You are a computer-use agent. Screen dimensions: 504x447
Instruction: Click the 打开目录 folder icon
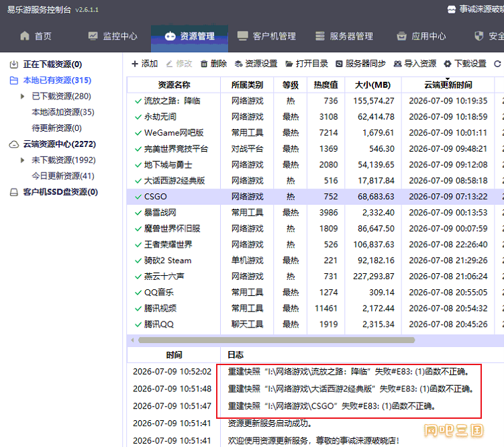click(289, 64)
